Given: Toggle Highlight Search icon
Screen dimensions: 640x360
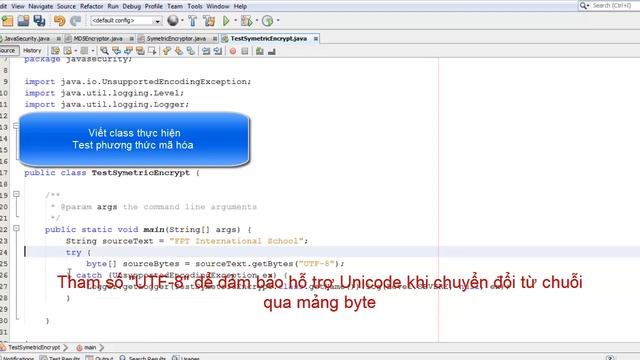Looking at the screenshot, I should tap(140, 51).
